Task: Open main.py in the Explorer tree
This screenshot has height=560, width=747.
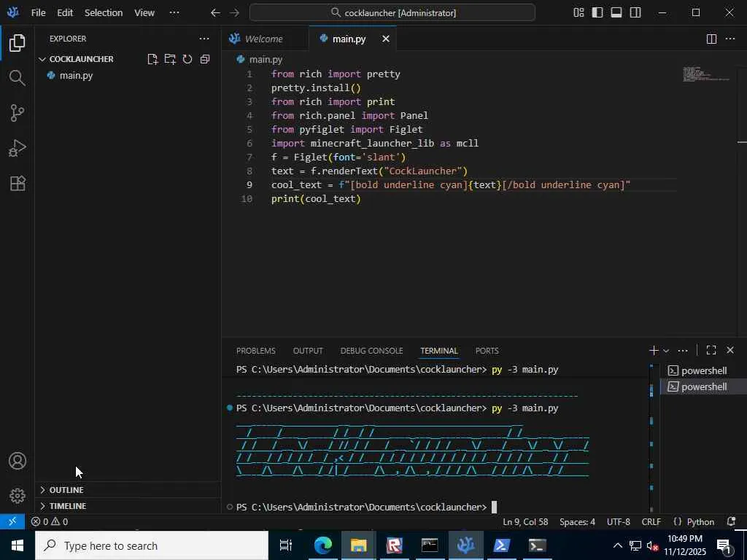Action: click(x=76, y=75)
